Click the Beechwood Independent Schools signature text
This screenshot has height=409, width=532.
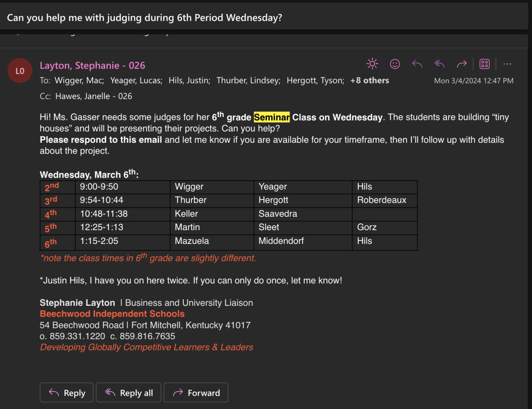(x=112, y=314)
